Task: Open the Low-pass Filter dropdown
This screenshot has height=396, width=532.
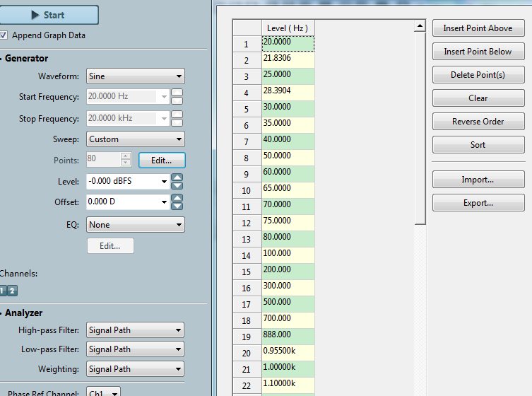Action: 136,349
